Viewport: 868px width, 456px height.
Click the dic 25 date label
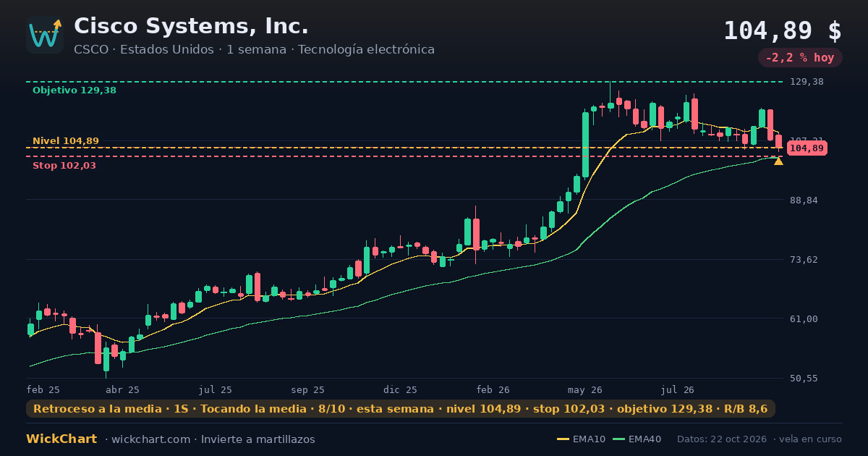pyautogui.click(x=401, y=389)
